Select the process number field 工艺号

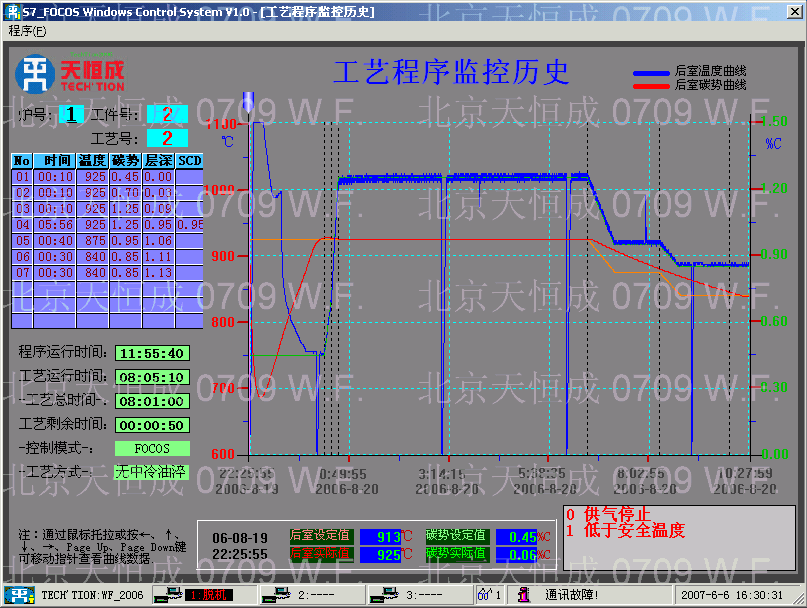pyautogui.click(x=167, y=138)
